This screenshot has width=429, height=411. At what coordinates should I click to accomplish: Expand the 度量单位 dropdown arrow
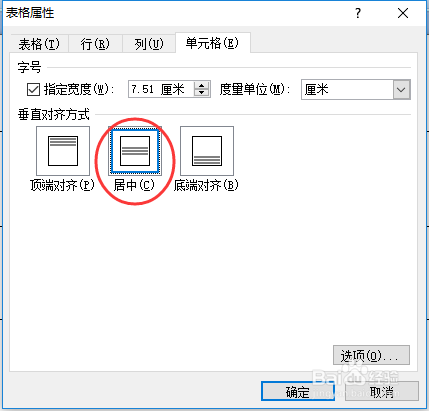click(x=401, y=90)
